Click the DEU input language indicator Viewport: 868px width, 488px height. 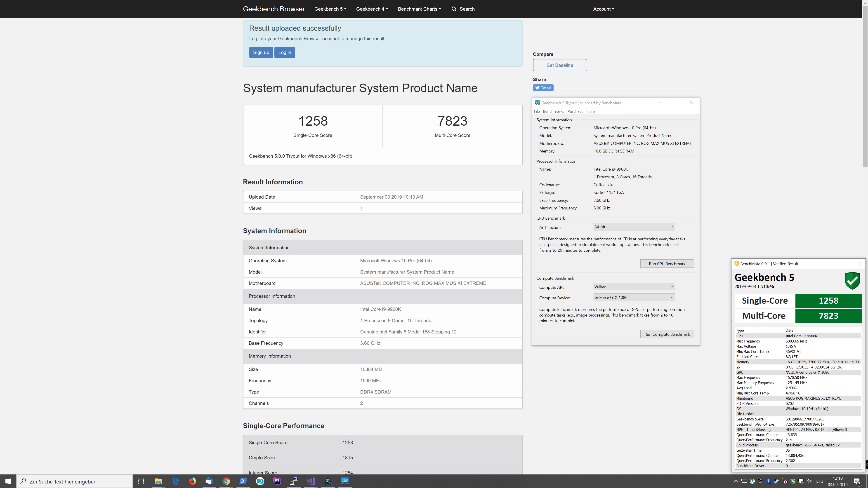(819, 481)
